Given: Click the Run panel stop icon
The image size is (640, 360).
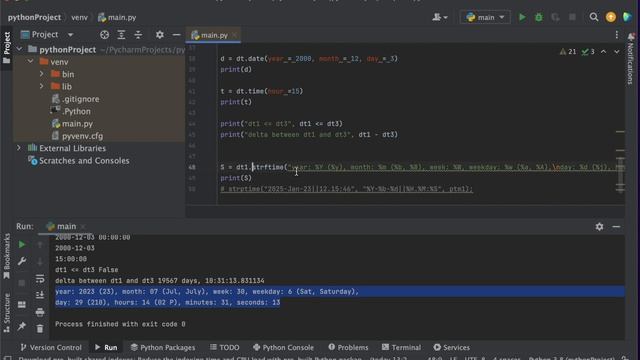Looking at the screenshot, I should pyautogui.click(x=22, y=283).
